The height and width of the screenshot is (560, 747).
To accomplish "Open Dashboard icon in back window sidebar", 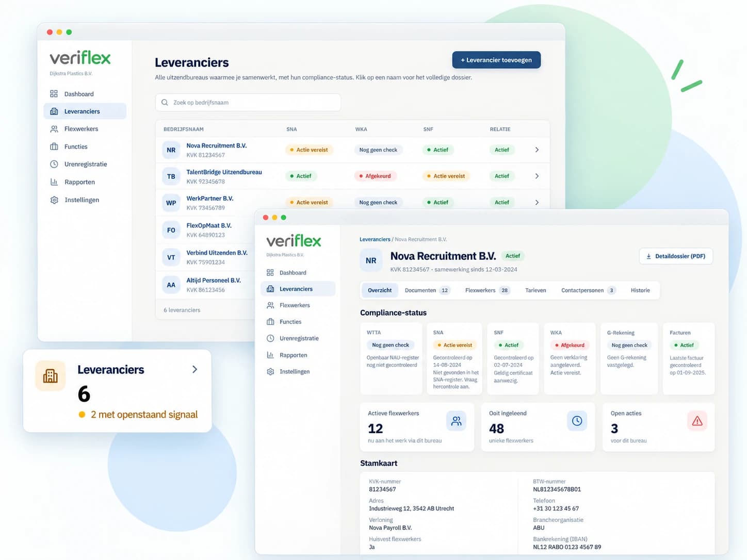I will pyautogui.click(x=54, y=94).
